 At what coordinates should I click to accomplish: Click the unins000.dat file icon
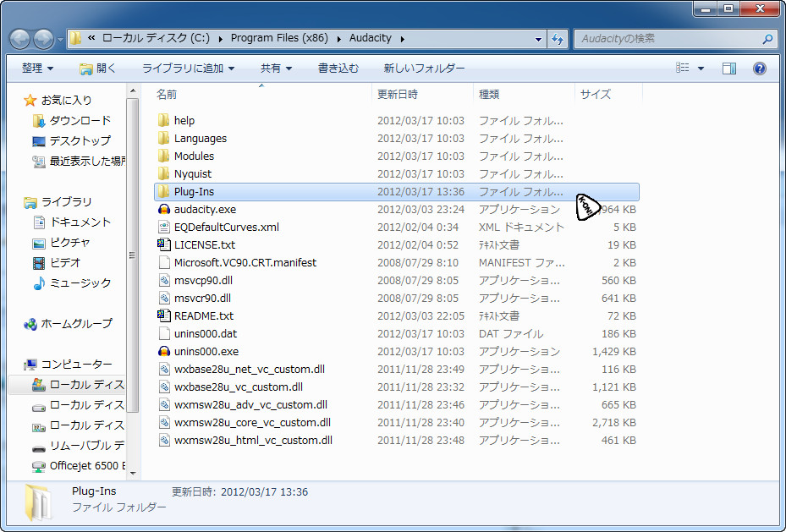point(164,333)
